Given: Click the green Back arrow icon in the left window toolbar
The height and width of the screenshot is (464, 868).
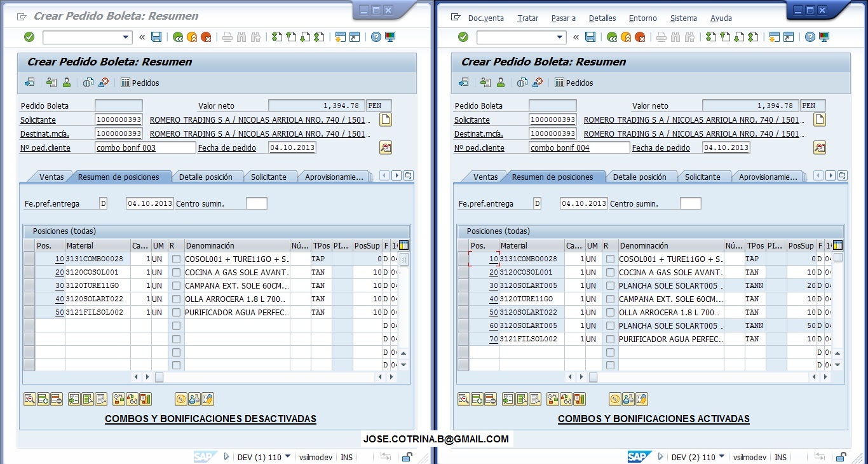Looking at the screenshot, I should [x=178, y=38].
